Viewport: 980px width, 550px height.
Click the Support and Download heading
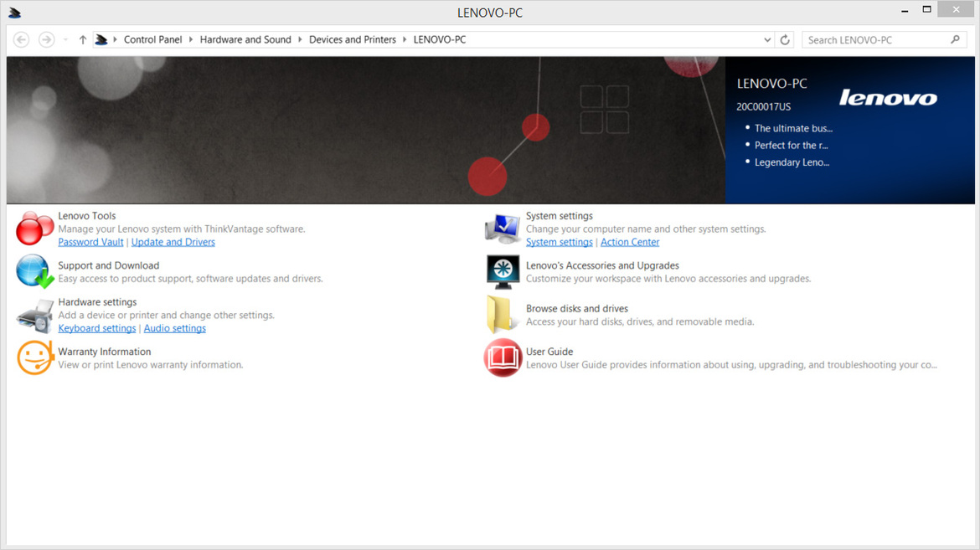(109, 265)
